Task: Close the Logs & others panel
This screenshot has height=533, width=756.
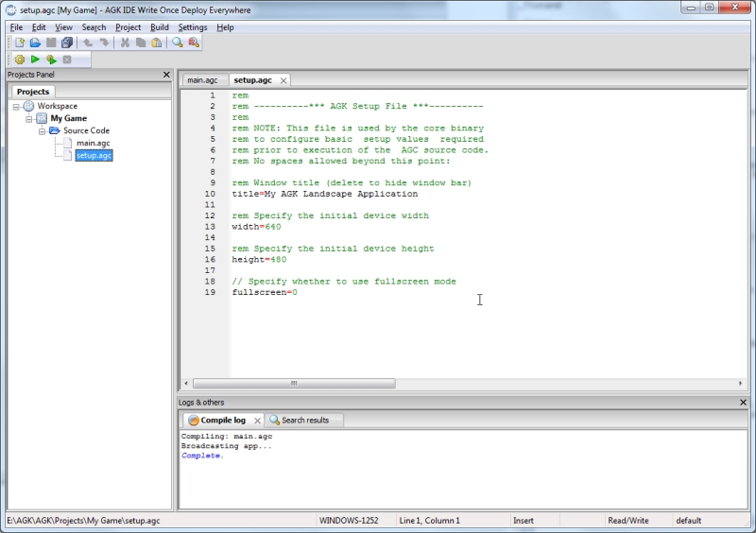Action: click(x=743, y=403)
